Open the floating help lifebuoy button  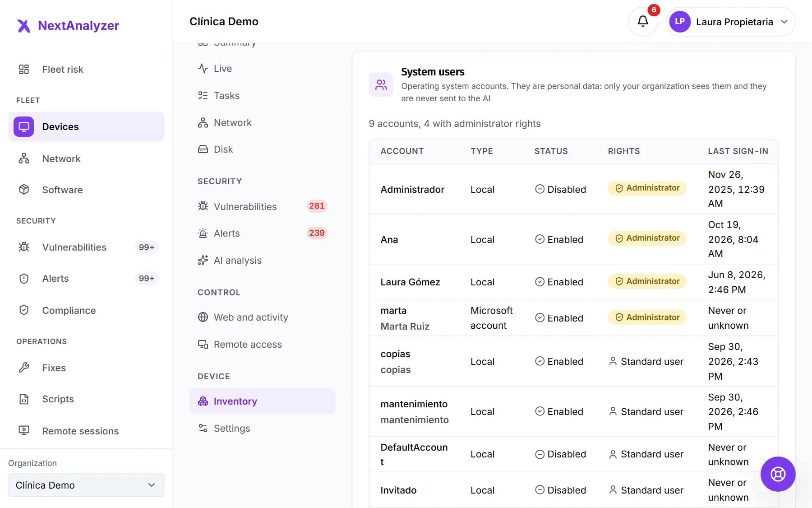click(x=778, y=474)
